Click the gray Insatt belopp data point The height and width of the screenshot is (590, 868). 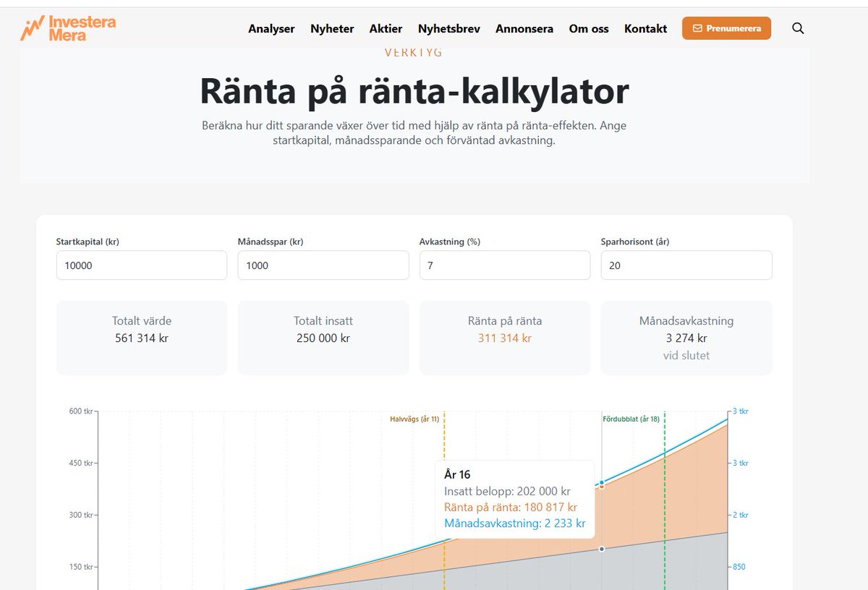601,549
